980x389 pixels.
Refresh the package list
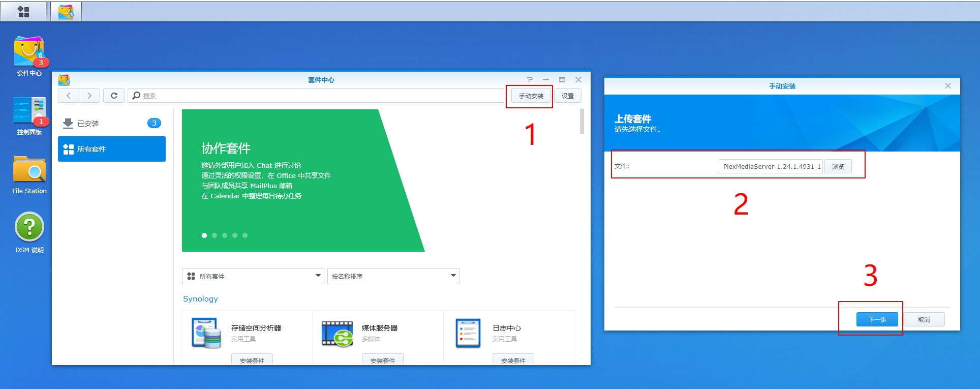[x=114, y=96]
